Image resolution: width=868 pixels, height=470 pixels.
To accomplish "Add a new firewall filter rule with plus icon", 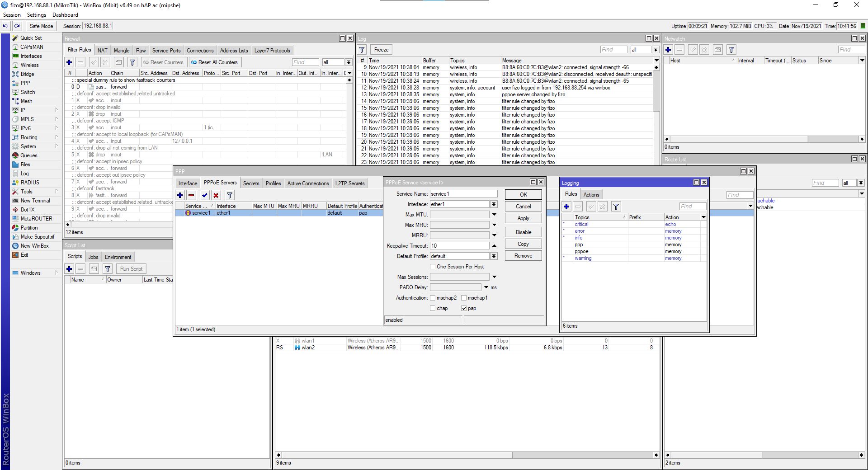I will coord(69,62).
